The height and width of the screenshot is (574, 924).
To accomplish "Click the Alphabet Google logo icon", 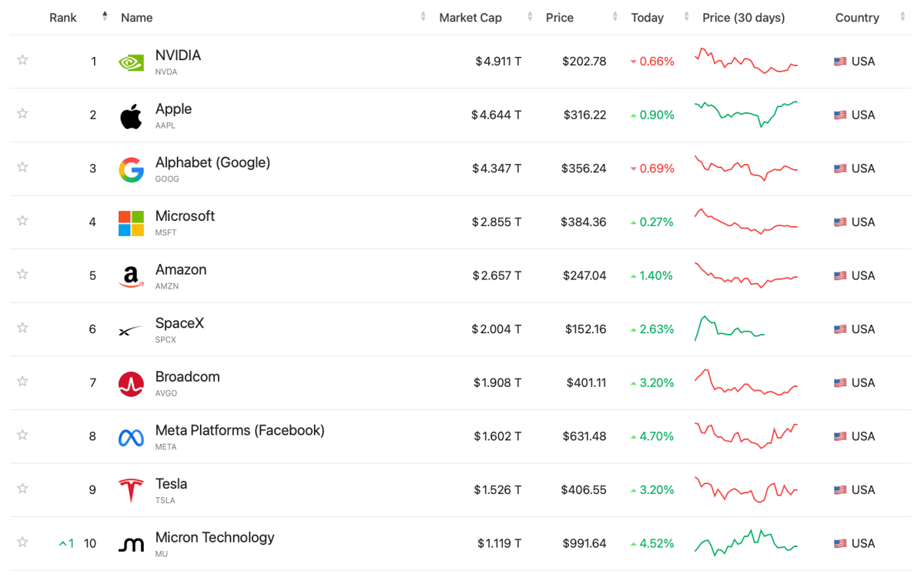I will (x=131, y=169).
